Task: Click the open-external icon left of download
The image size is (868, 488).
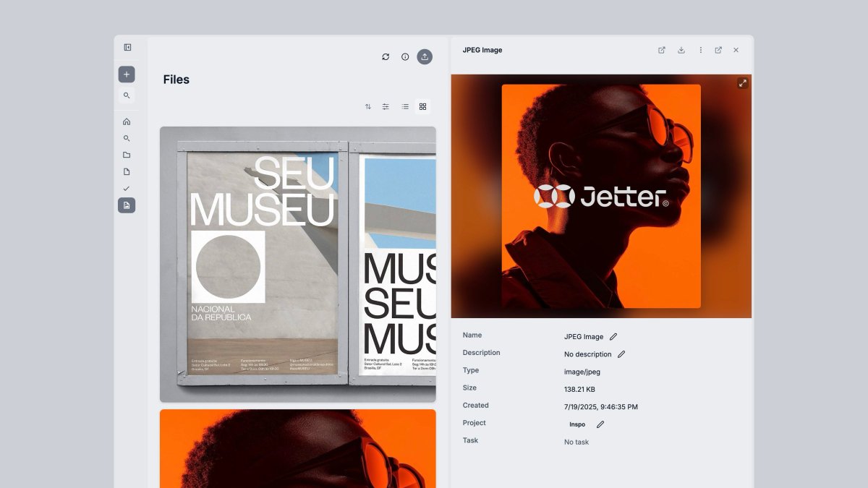Action: (662, 50)
